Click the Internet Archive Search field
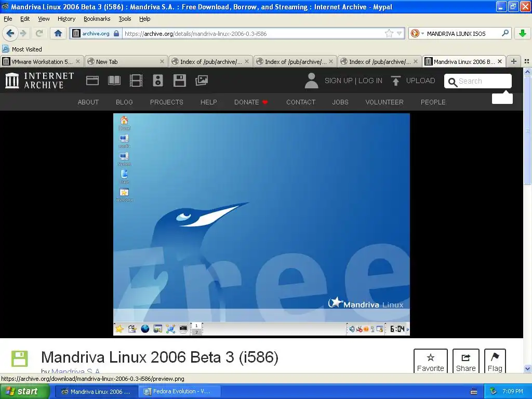 pyautogui.click(x=478, y=81)
